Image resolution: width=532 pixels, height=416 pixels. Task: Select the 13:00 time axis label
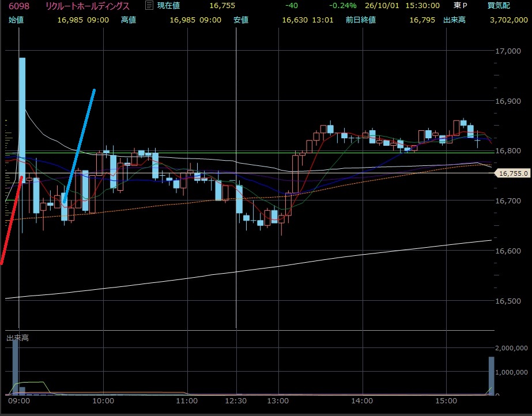point(278,401)
